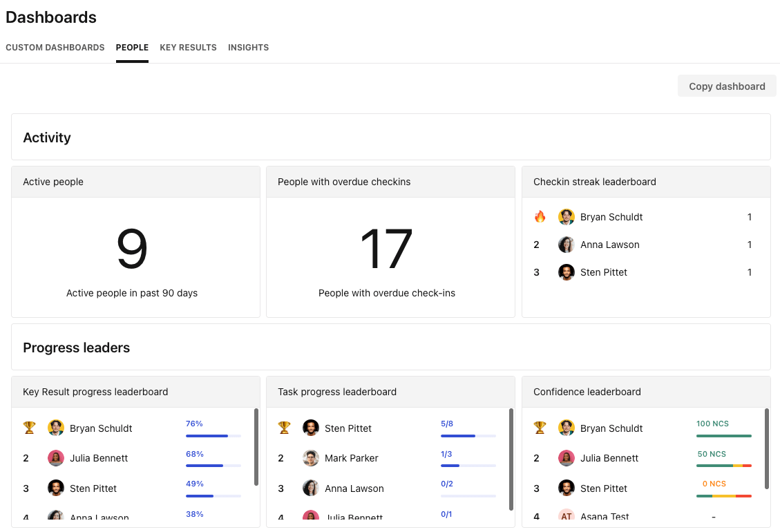Click Mark Parker in Task progress leaderboard
This screenshot has width=780, height=532.
pos(352,458)
